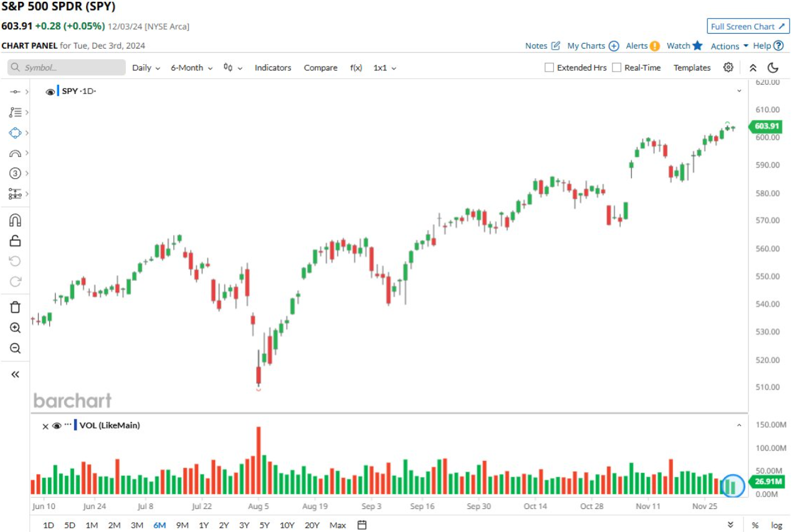Click the Symbol search field

[x=67, y=67]
